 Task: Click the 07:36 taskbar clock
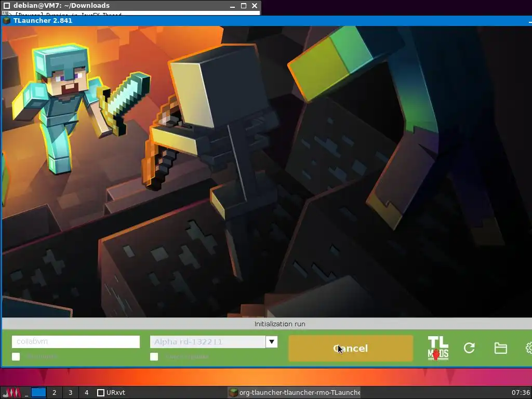521,393
